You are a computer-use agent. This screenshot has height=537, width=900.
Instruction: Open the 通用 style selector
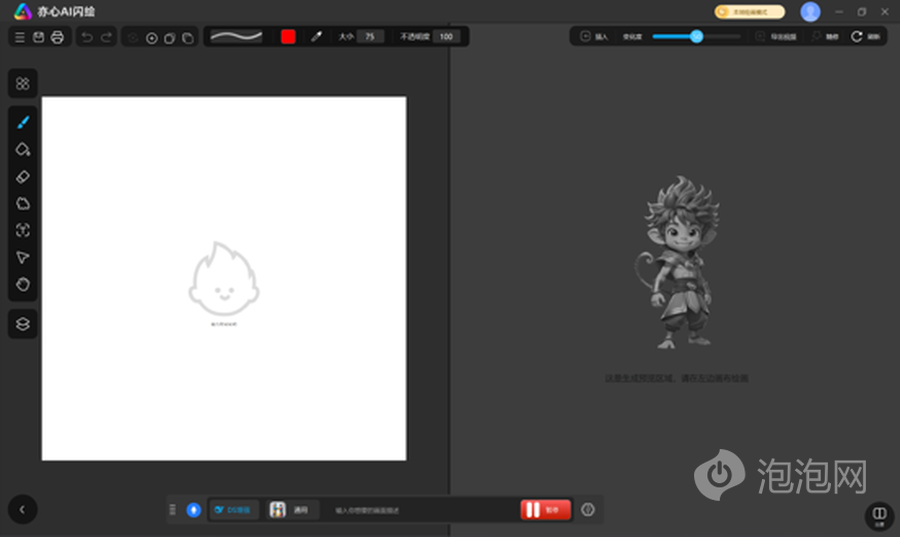(292, 510)
